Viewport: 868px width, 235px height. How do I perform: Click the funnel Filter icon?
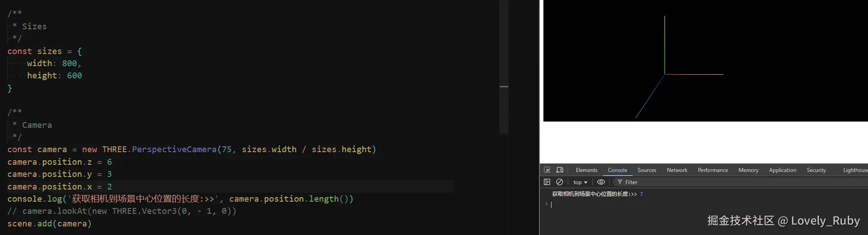click(620, 182)
